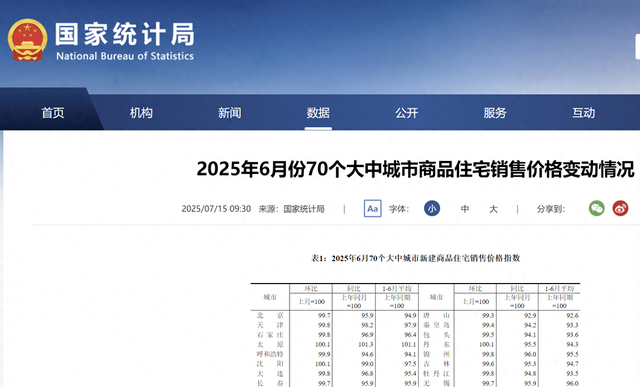Click the 天津 row city cell
The width and height of the screenshot is (640, 387).
pos(270,325)
